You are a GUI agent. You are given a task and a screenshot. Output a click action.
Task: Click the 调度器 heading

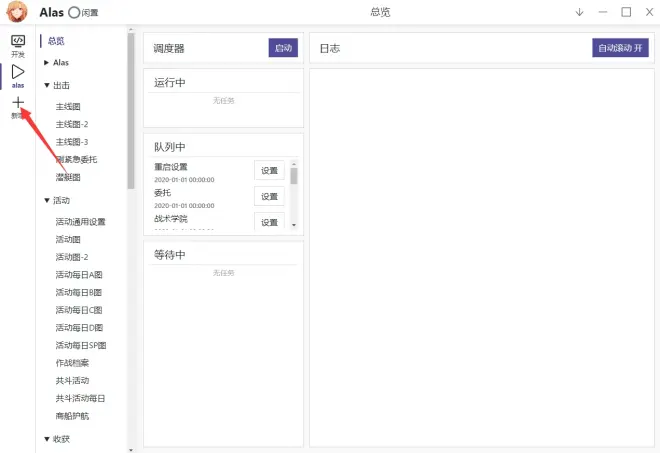tap(169, 48)
